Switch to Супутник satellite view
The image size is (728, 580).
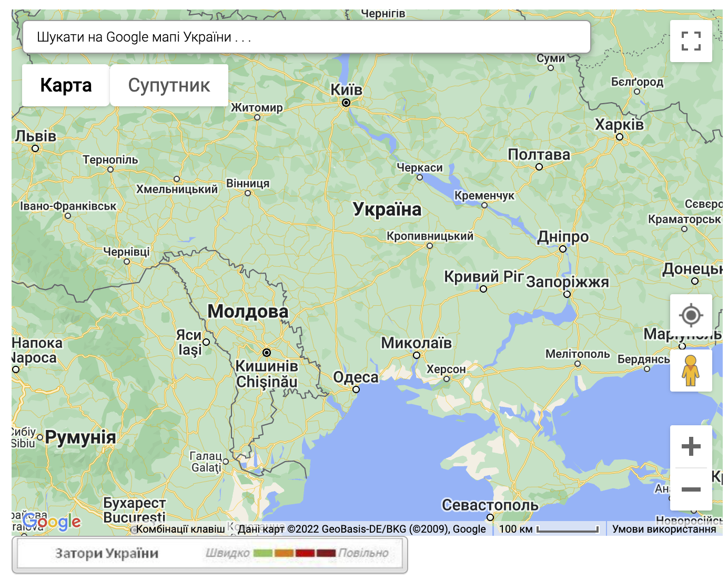(x=169, y=85)
